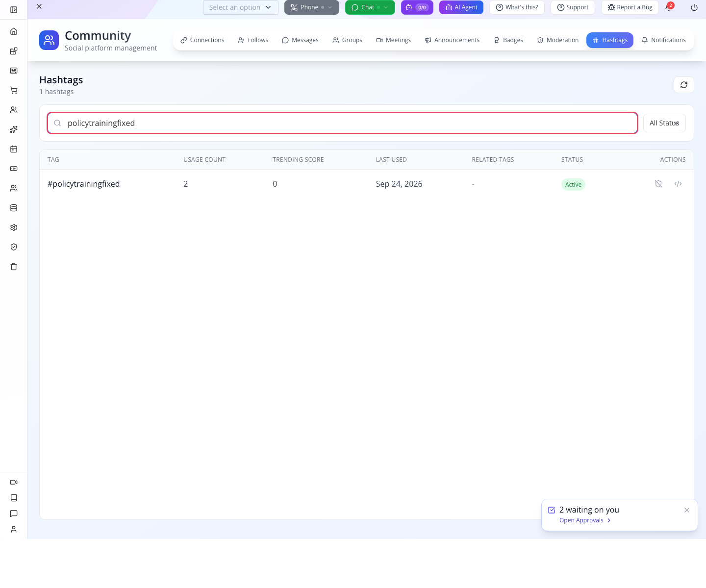Open the Messages tab

click(x=300, y=40)
